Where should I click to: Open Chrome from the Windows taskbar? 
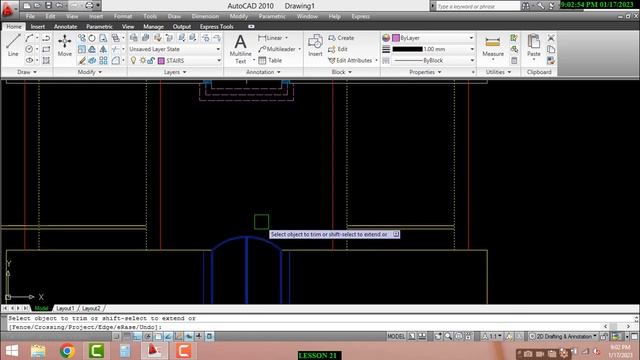67,351
